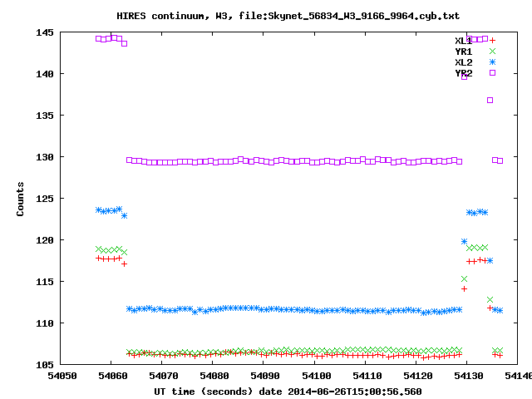Select the XL2 legend label
Image resolution: width=532 pixels, height=399 pixels.
coord(464,62)
